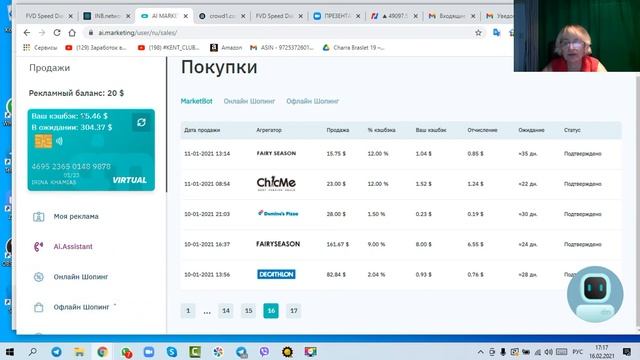Viewport: 640px width, 360px height.
Task: Open the MarketBot robot assistant bubble
Action: click(595, 294)
